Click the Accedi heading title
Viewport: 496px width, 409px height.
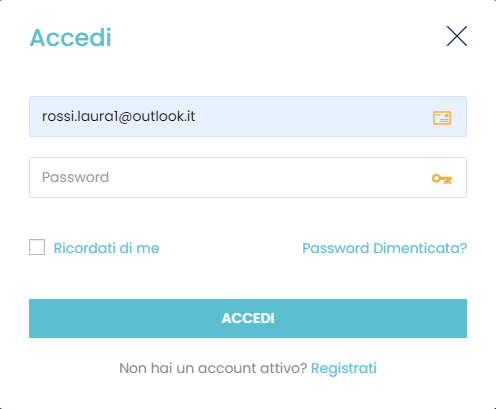(70, 37)
